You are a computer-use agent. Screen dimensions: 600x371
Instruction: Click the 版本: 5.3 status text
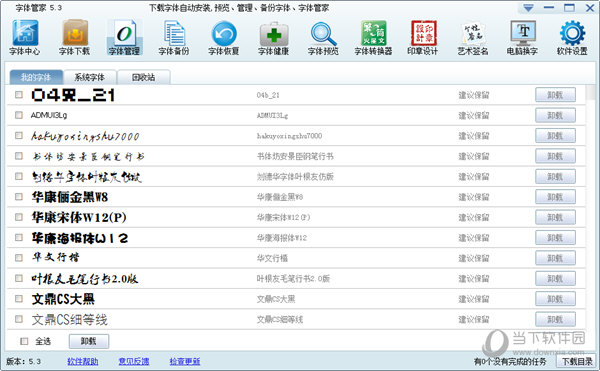23,361
